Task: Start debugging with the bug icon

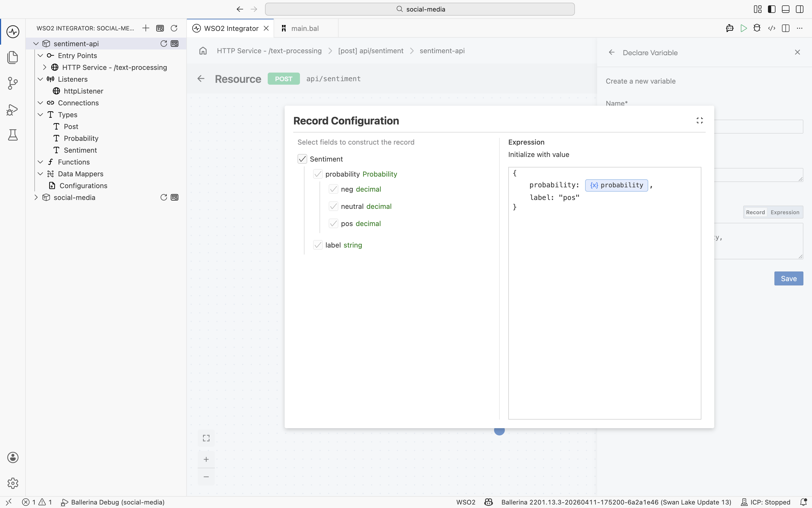Action: coord(757,28)
